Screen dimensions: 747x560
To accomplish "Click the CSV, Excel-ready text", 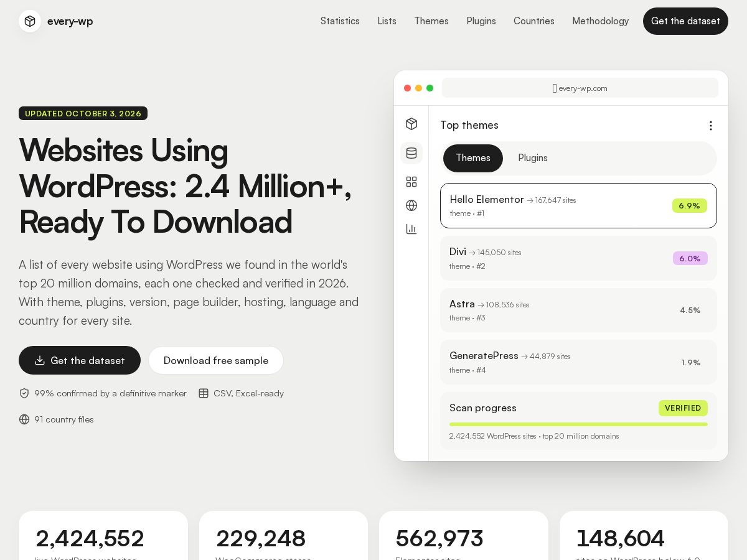I will click(x=248, y=393).
